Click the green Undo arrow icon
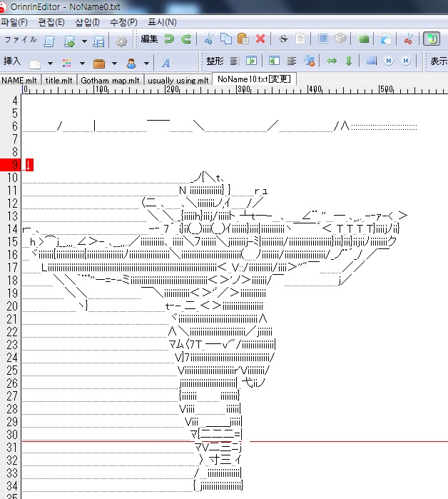 [x=169, y=39]
